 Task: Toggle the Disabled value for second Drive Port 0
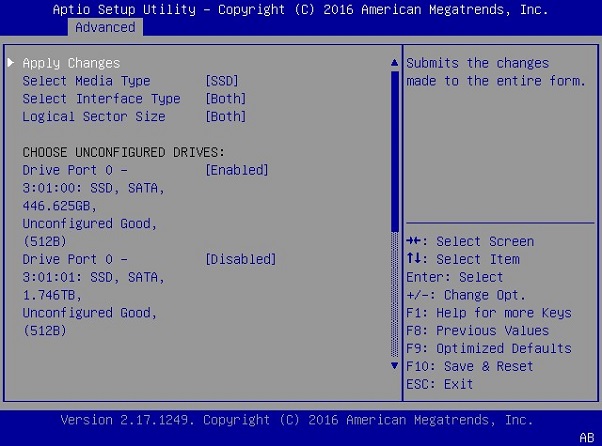click(240, 259)
